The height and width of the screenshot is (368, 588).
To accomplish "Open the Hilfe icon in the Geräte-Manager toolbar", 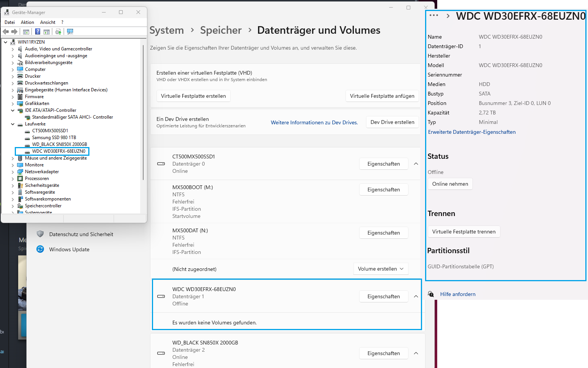I will (x=38, y=31).
